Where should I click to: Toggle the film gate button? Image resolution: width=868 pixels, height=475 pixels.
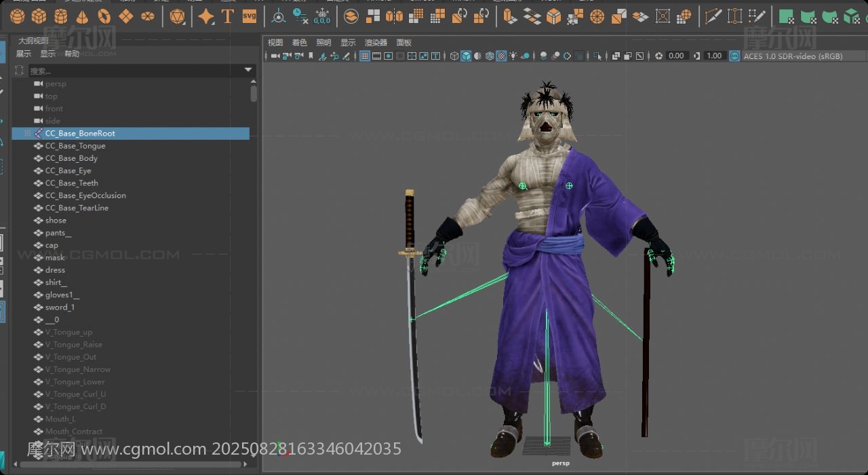click(x=376, y=56)
